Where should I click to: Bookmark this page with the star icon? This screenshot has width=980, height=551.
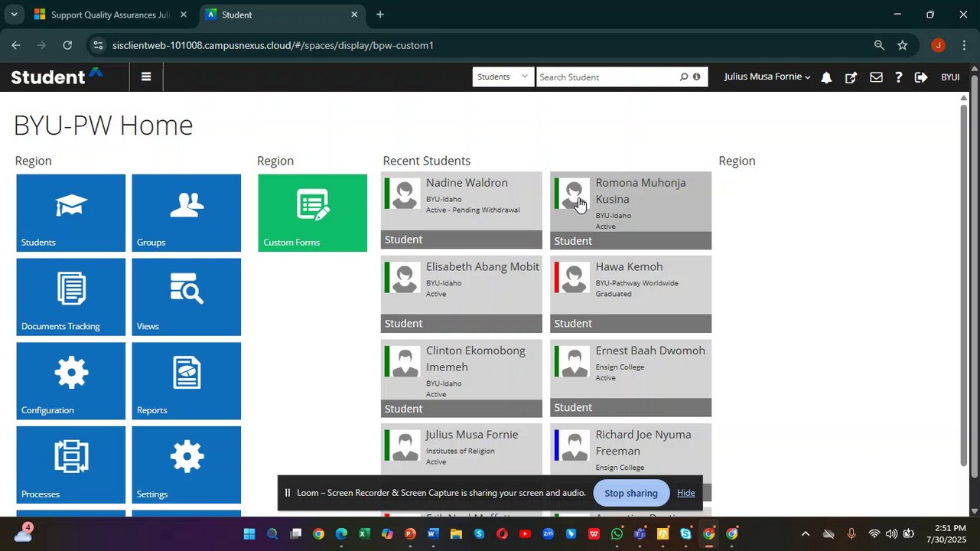tap(903, 45)
